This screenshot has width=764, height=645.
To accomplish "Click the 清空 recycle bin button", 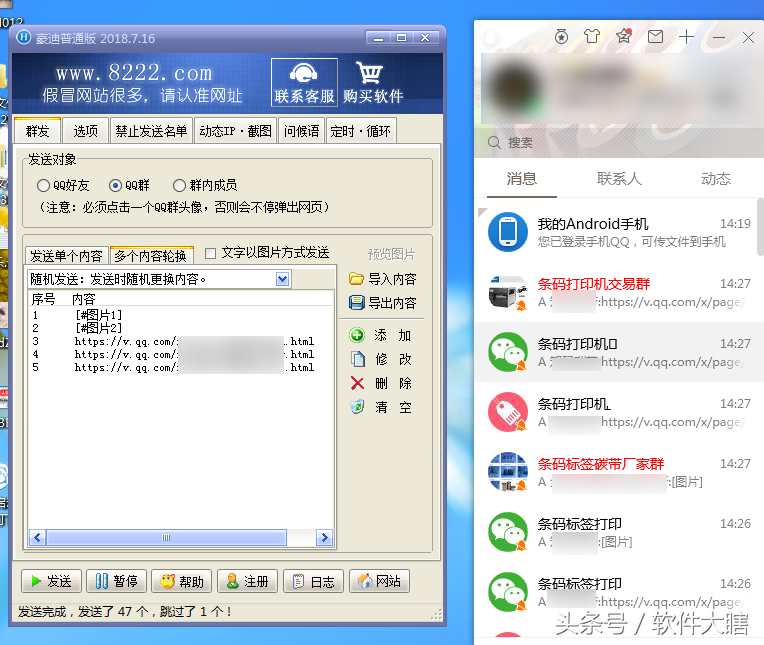I will click(381, 407).
